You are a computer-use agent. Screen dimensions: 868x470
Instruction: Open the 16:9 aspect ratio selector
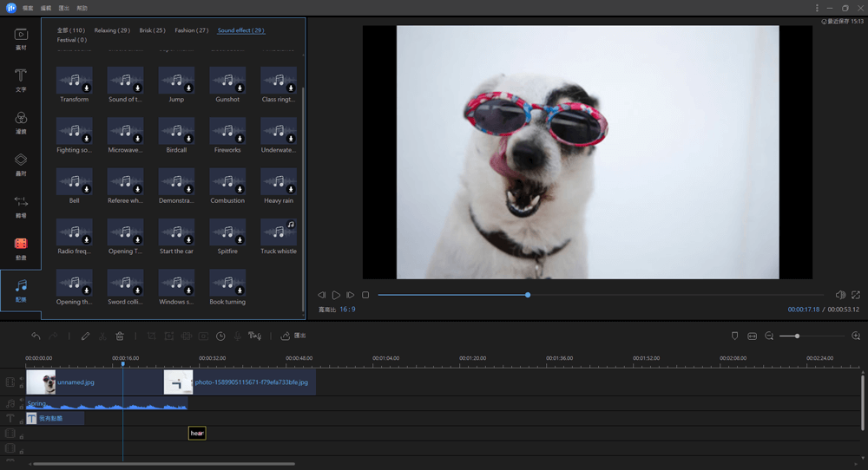click(348, 309)
